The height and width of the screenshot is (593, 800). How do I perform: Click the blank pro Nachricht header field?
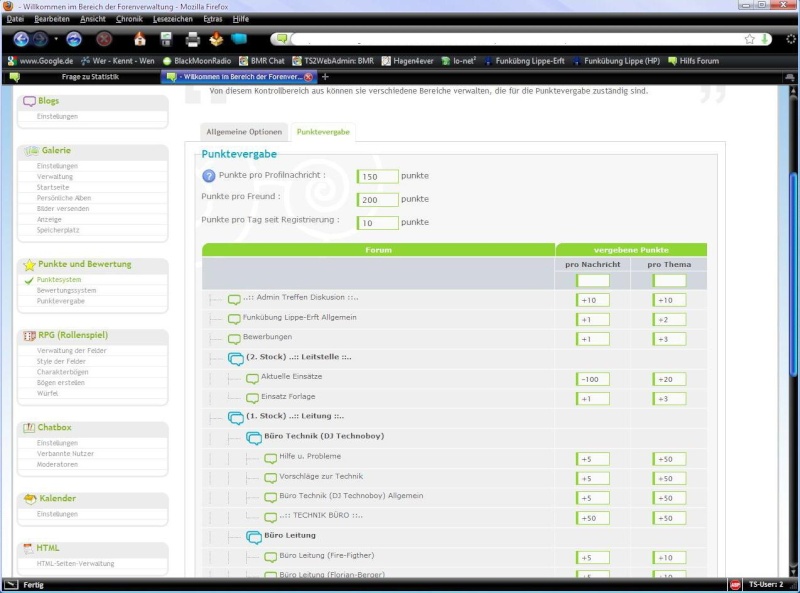pos(592,280)
